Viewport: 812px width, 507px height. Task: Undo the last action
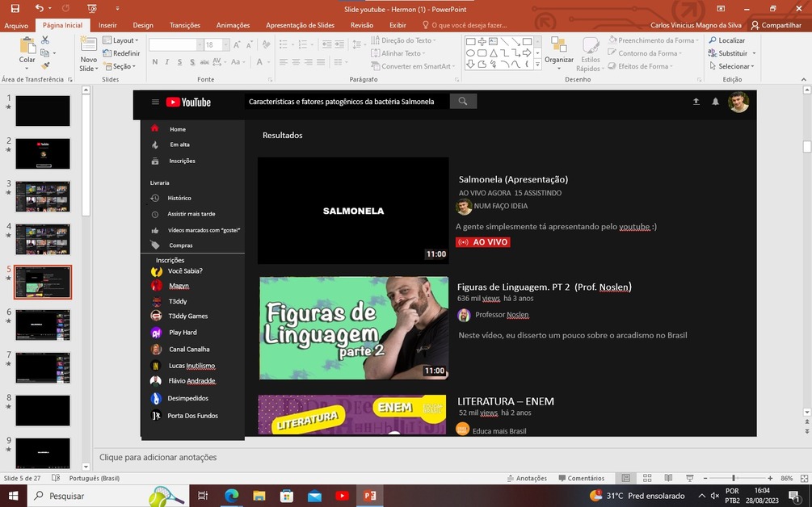coord(40,8)
